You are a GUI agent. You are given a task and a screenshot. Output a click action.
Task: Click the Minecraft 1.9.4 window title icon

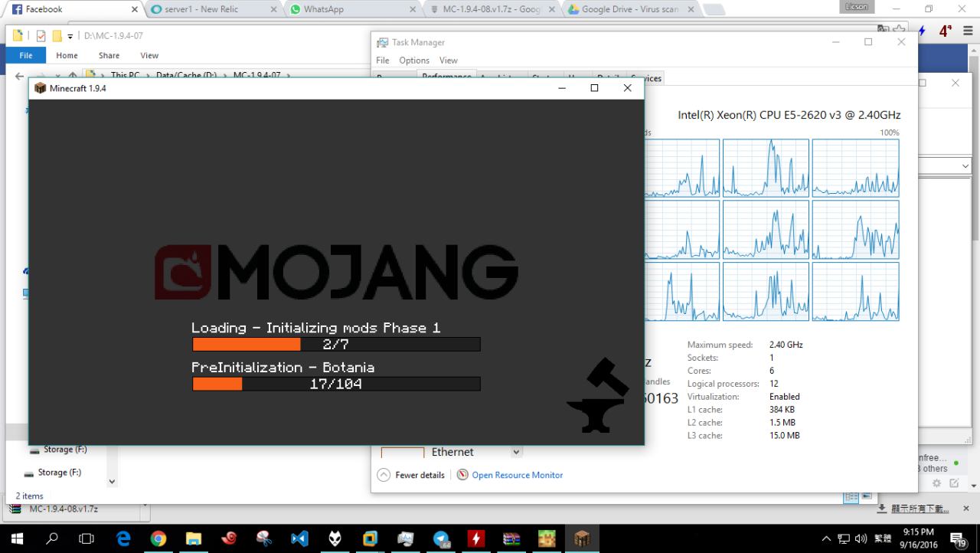pos(41,88)
